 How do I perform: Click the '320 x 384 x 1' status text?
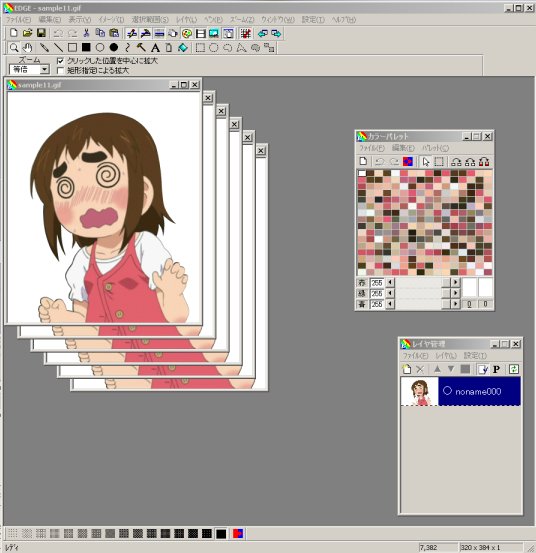point(480,547)
